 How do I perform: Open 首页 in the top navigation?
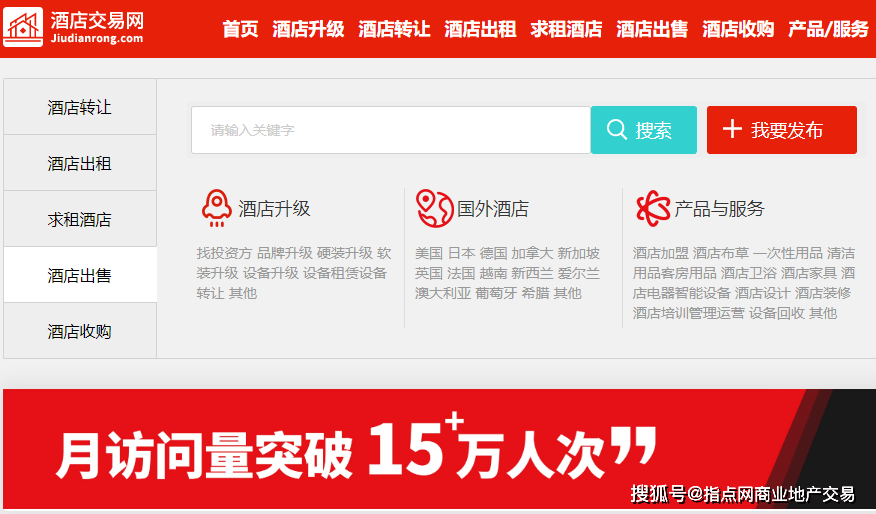(240, 29)
